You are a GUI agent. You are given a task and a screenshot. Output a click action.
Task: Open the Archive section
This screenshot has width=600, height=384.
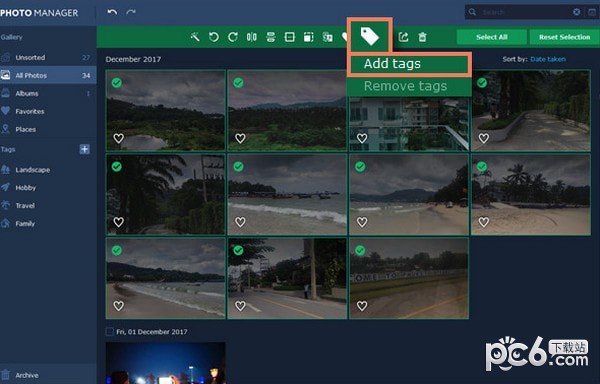pyautogui.click(x=48, y=375)
